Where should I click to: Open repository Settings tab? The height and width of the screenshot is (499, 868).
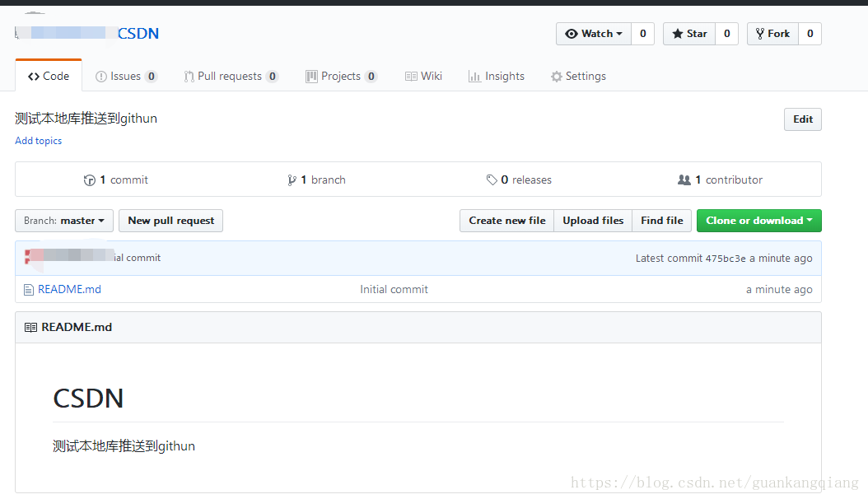[x=578, y=76]
